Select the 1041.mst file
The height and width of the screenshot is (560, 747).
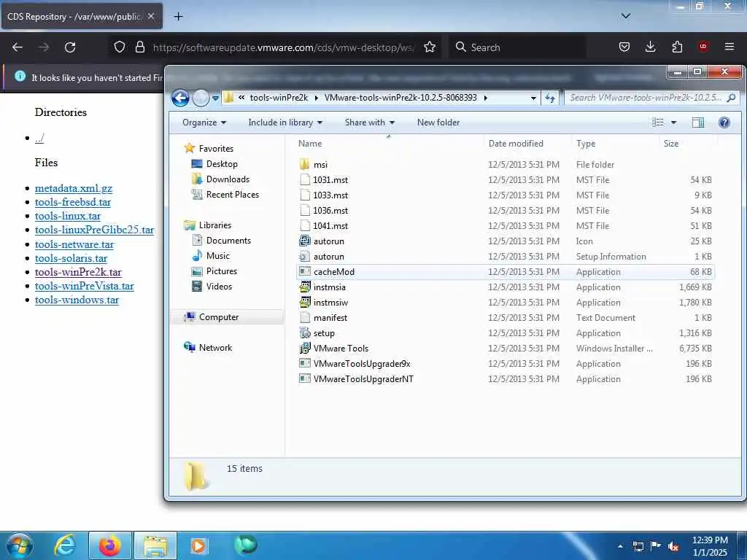pyautogui.click(x=330, y=225)
